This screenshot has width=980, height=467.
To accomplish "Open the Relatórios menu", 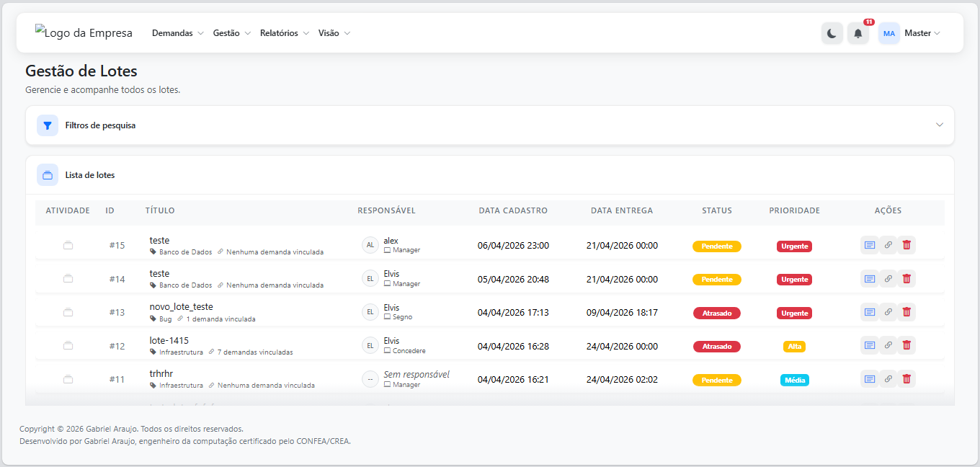I will 284,33.
